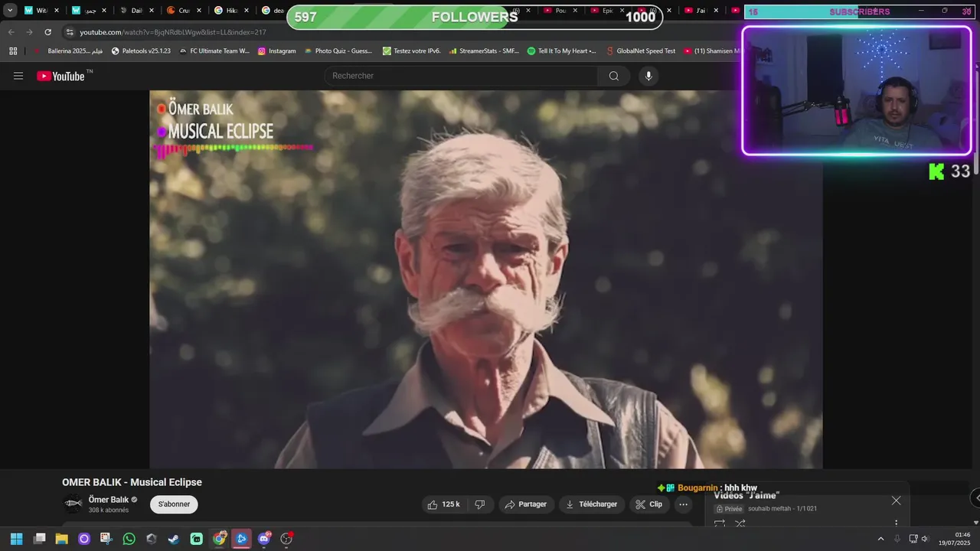The width and height of the screenshot is (980, 551).
Task: Go back in browser history
Action: [x=11, y=32]
